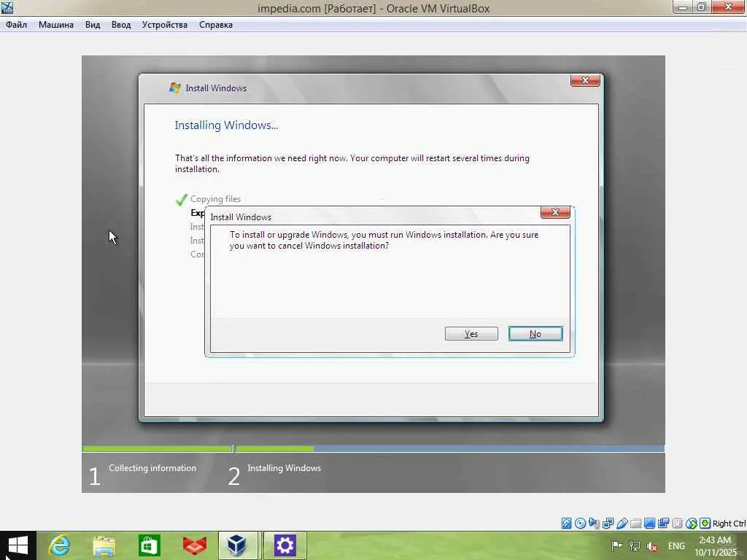The height and width of the screenshot is (560, 747).
Task: Click the Installing Windows progress bar segment
Action: pyautogui.click(x=449, y=448)
